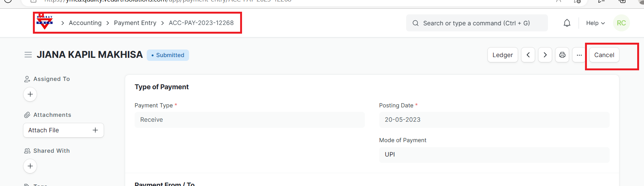Toggle the sidebar hamburger icon

(x=28, y=55)
